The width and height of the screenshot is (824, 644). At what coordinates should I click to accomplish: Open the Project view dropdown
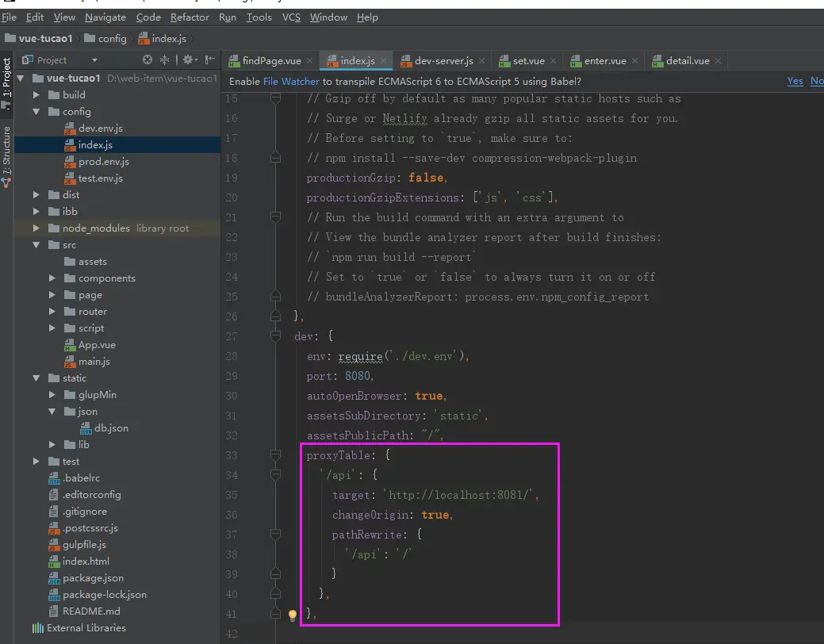[94, 60]
